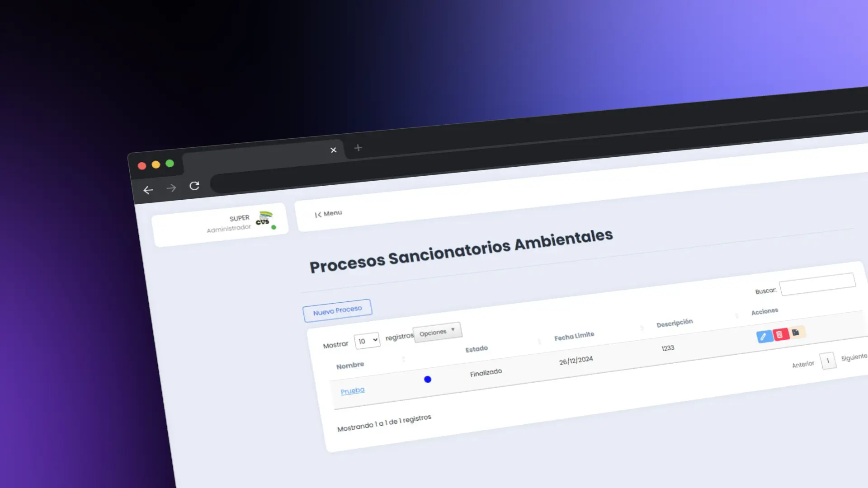The image size is (868, 488).
Task: Click the yellow minimize window button
Action: pos(156,164)
